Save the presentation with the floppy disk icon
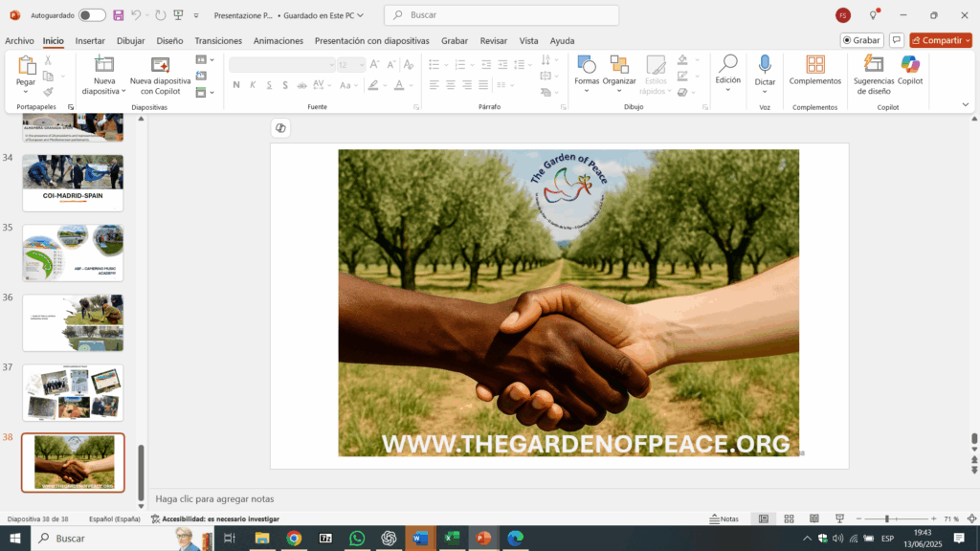This screenshot has width=980, height=551. pyautogui.click(x=119, y=15)
